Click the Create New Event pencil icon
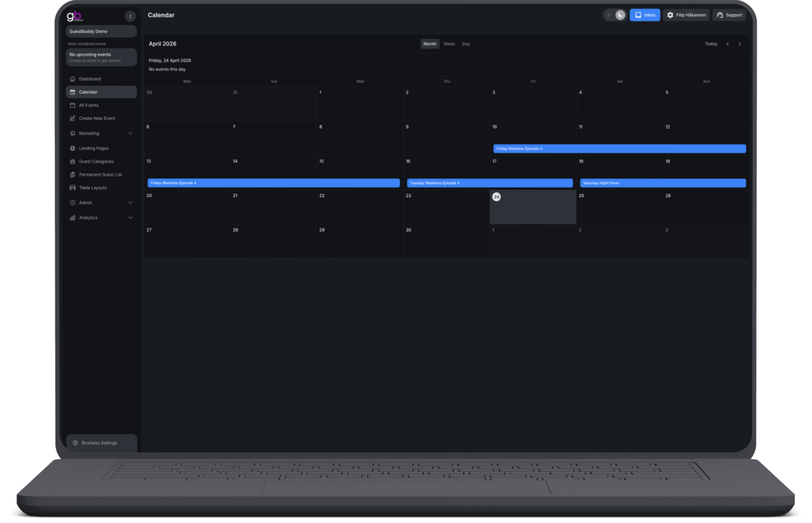 click(x=73, y=118)
